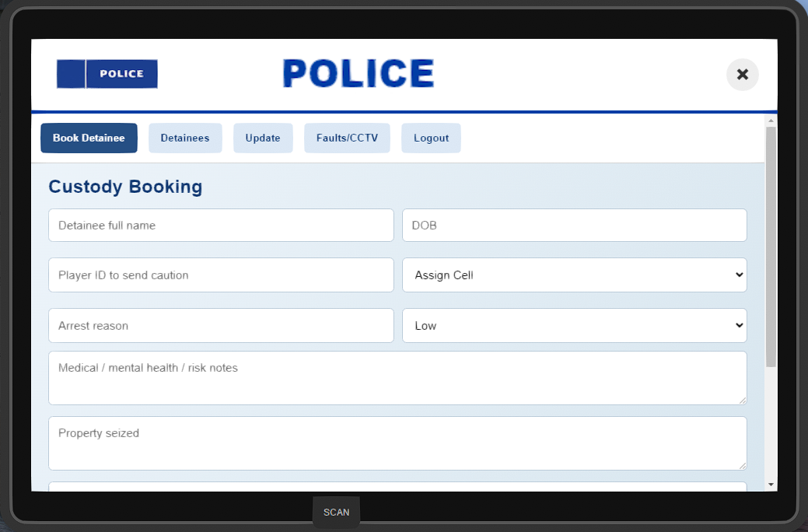Image resolution: width=808 pixels, height=532 pixels.
Task: Close the police tablet with the X icon
Action: pyautogui.click(x=742, y=75)
